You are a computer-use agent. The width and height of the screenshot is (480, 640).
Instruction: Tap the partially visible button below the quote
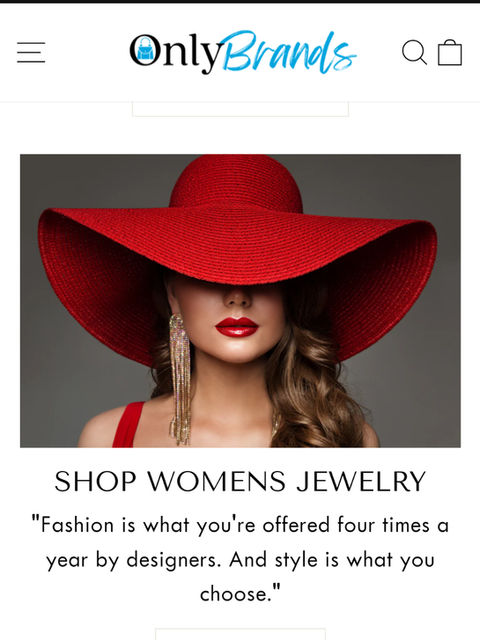(240, 634)
